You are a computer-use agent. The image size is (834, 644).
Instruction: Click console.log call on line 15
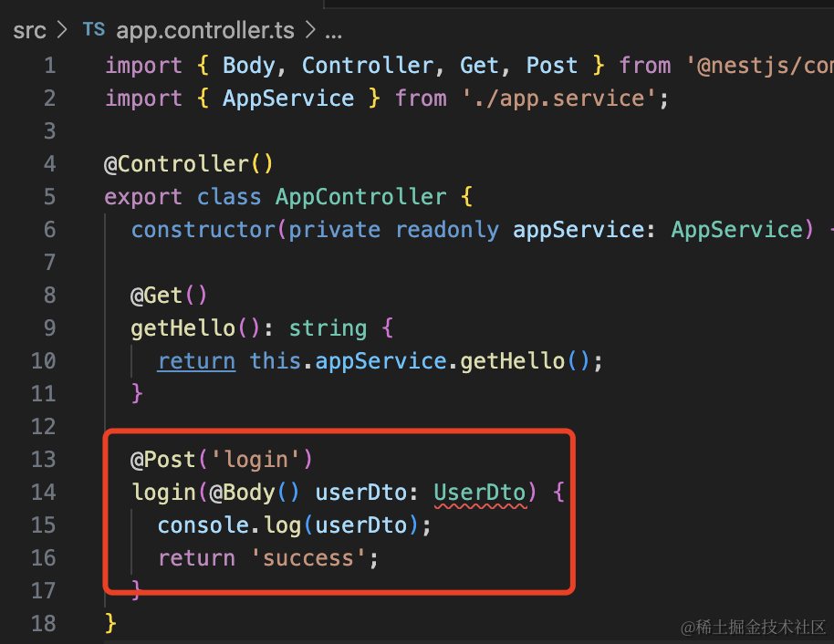(229, 525)
